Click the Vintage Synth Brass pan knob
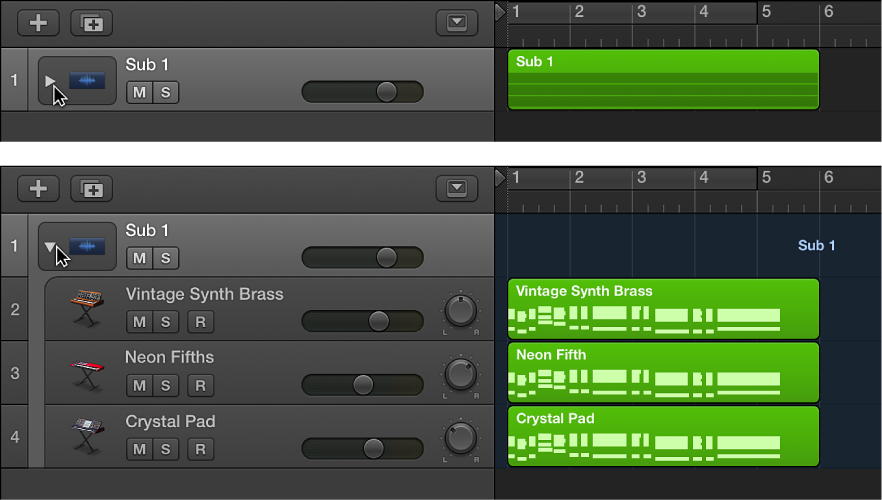The image size is (882, 500). 461,310
